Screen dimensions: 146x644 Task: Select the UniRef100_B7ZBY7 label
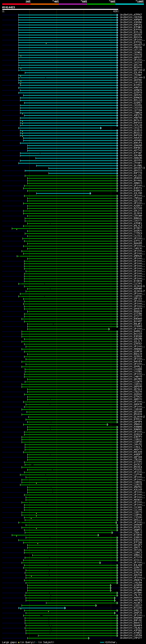point(131,228)
